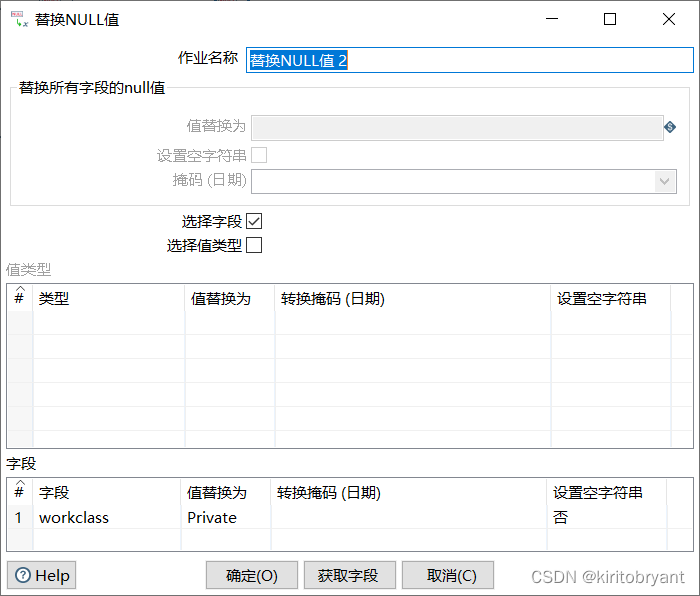Click the variable insert diamond icon
Image resolution: width=700 pixels, height=596 pixels.
(670, 127)
